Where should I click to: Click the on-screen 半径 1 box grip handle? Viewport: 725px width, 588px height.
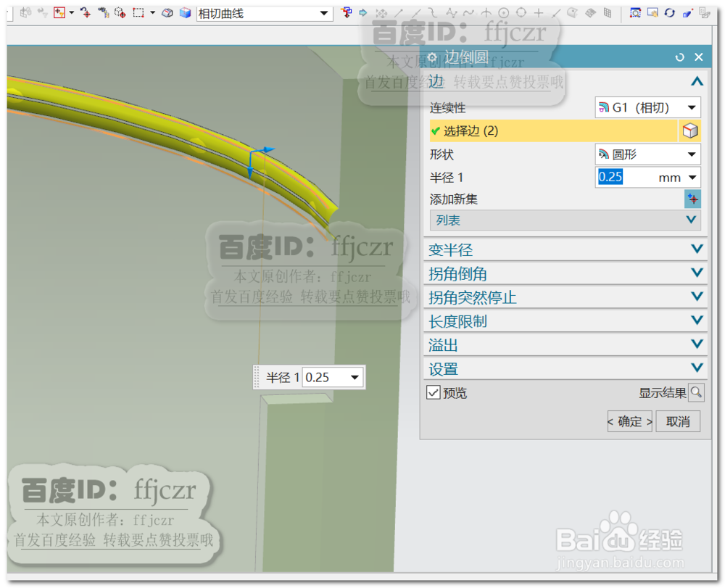(x=257, y=377)
